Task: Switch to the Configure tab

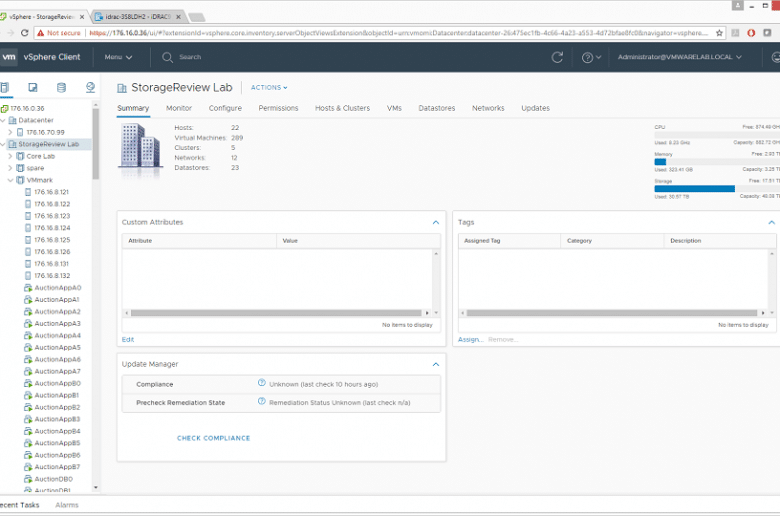Action: coord(225,108)
